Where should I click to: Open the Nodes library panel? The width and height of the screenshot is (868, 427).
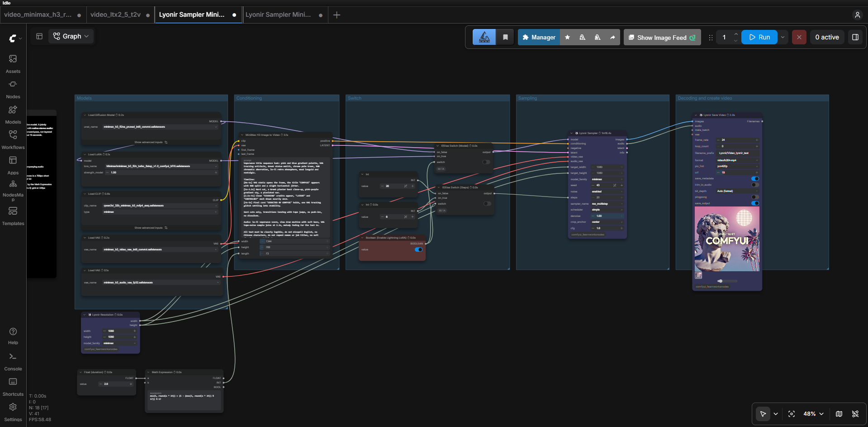tap(13, 89)
